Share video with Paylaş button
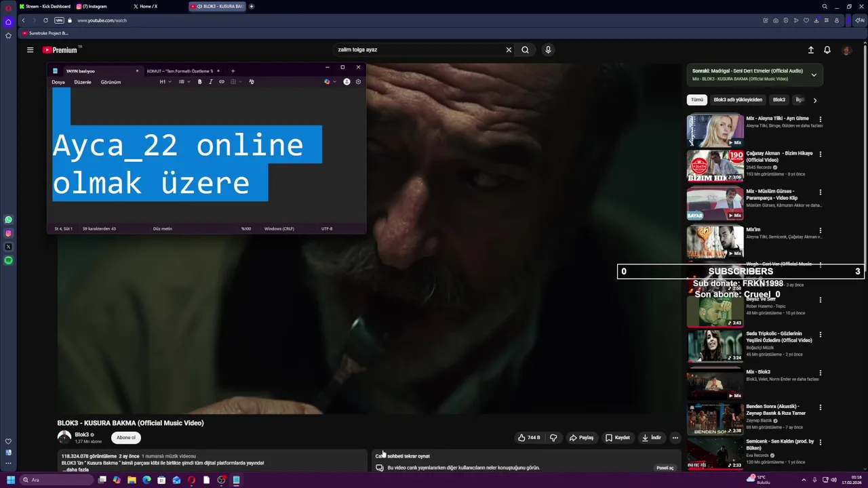Image resolution: width=868 pixels, height=488 pixels. click(x=581, y=438)
